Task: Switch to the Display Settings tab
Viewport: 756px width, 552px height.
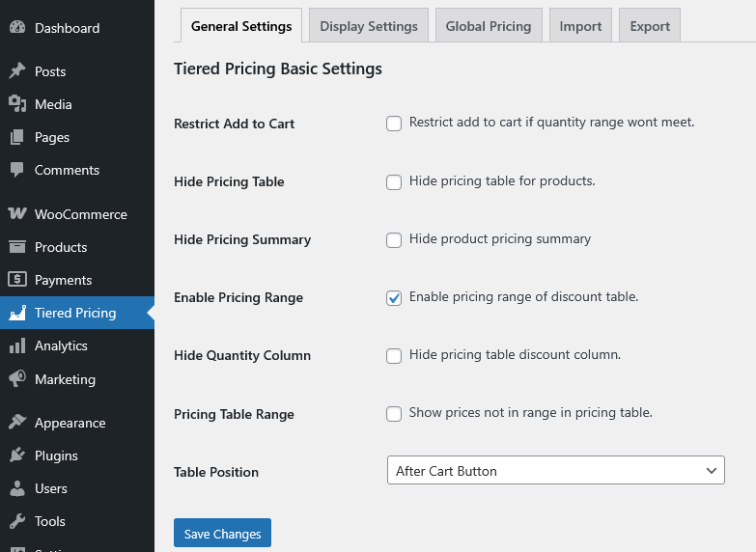Action: (x=369, y=26)
